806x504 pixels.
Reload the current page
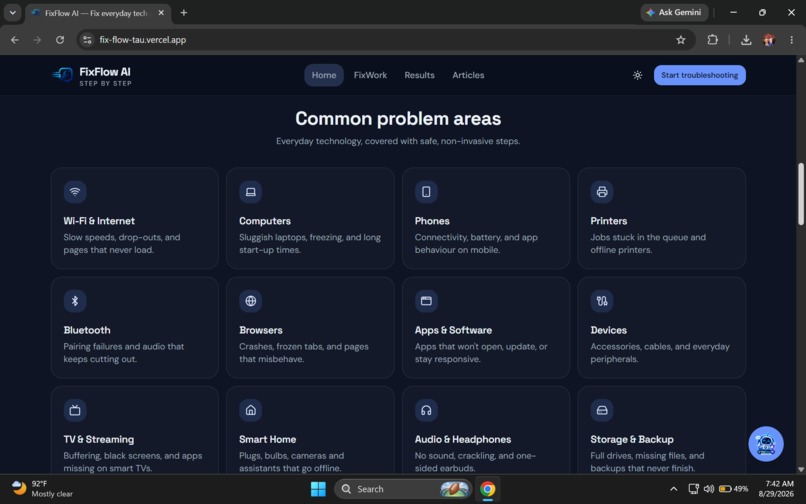point(60,40)
